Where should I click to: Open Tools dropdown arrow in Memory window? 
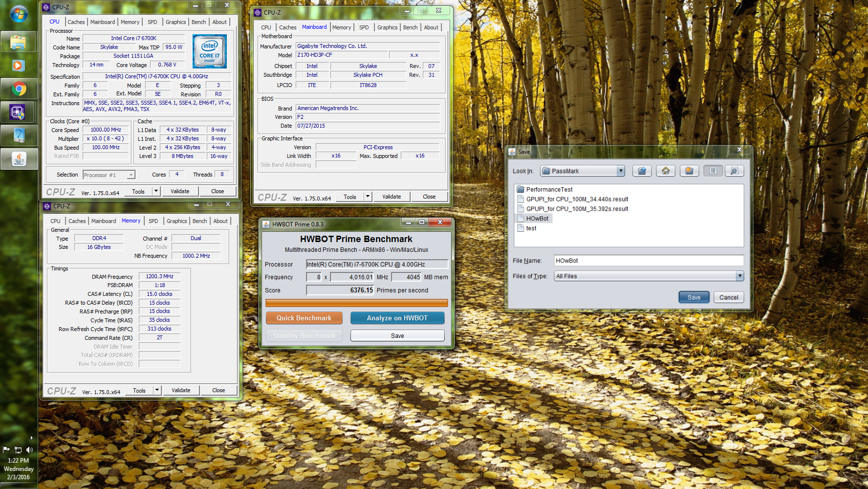[x=157, y=390]
